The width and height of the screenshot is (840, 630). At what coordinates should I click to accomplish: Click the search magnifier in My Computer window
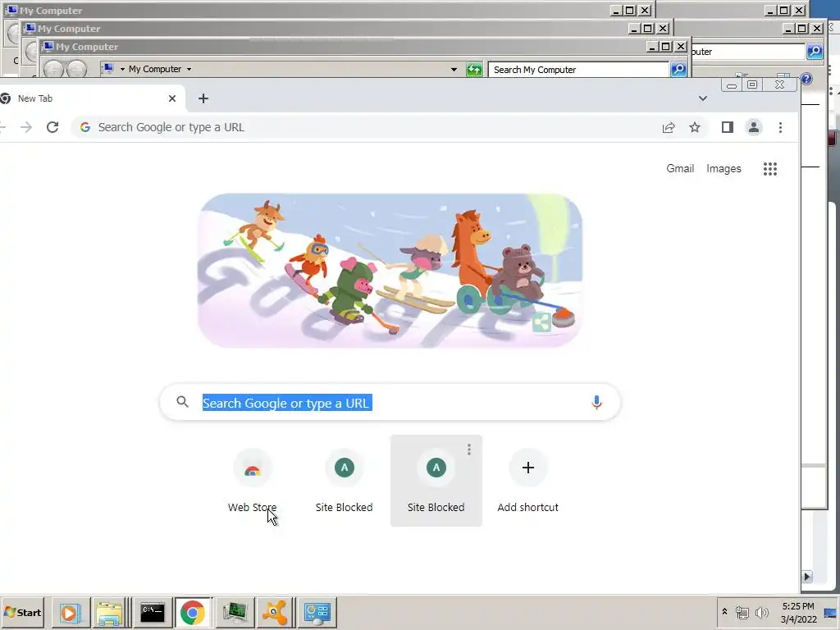[x=678, y=70]
